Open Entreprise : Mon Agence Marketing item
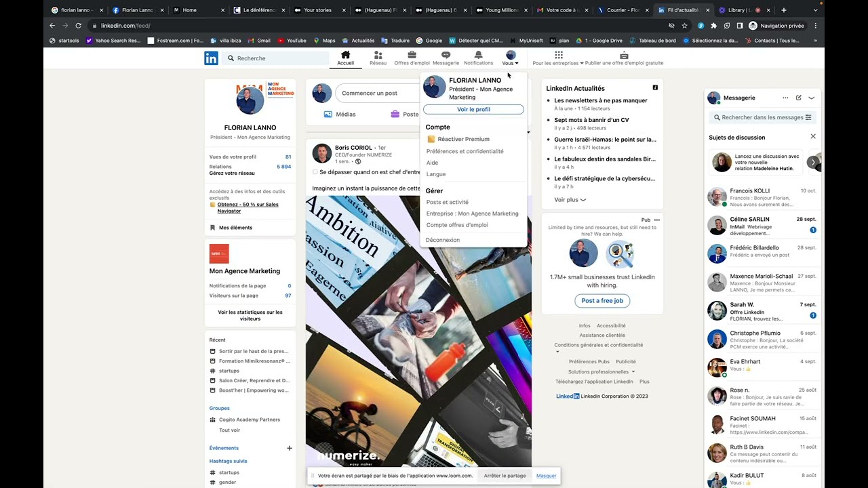The image size is (868, 488). (x=473, y=213)
